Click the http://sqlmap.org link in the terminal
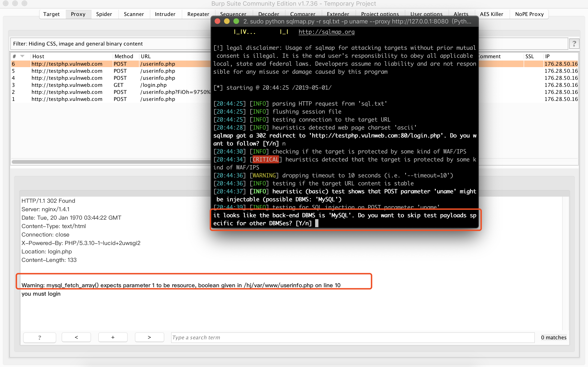Image resolution: width=588 pixels, height=367 pixels. point(326,32)
